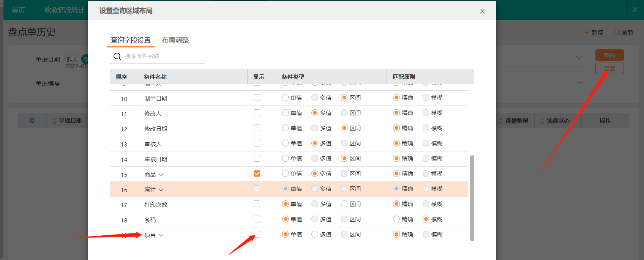
Task: Close the query layout settings dialog
Action: tap(482, 11)
